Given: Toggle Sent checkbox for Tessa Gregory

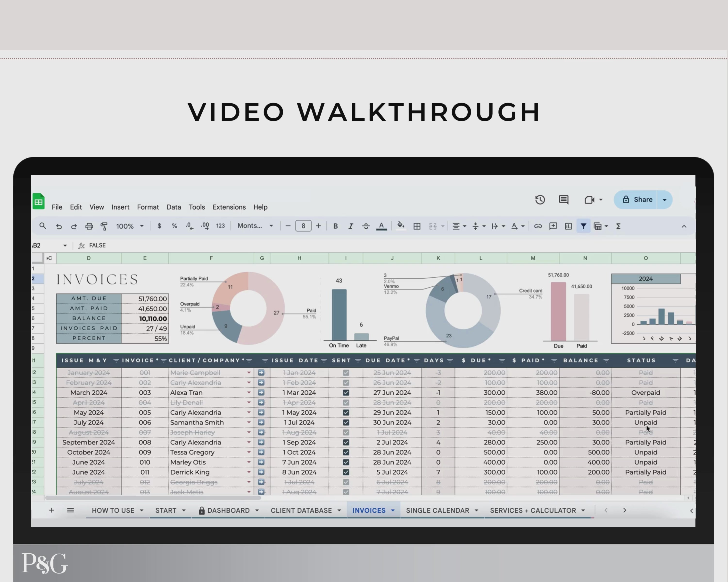Looking at the screenshot, I should point(346,452).
